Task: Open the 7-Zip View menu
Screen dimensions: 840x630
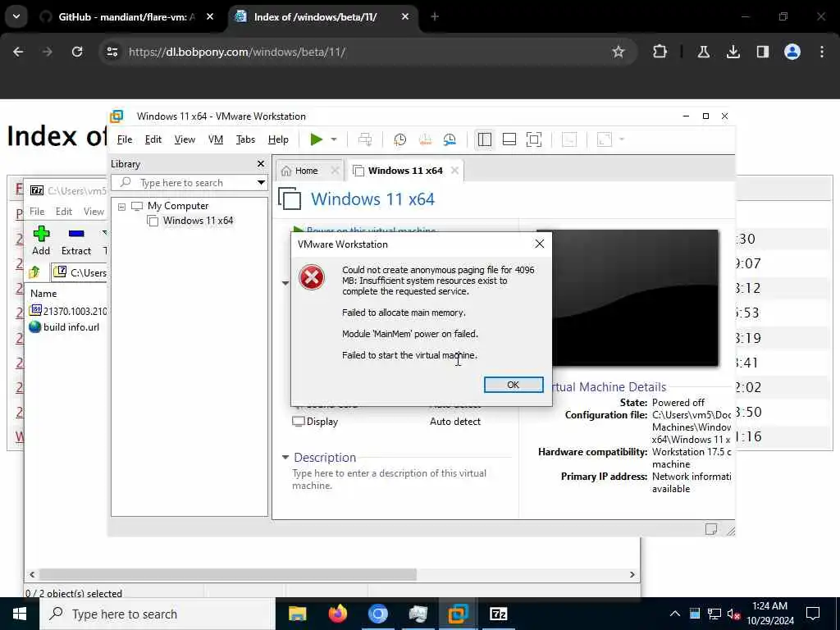Action: click(94, 212)
